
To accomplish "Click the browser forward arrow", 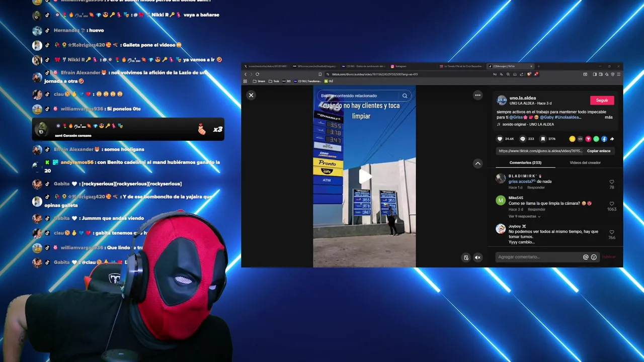I will pyautogui.click(x=251, y=74).
